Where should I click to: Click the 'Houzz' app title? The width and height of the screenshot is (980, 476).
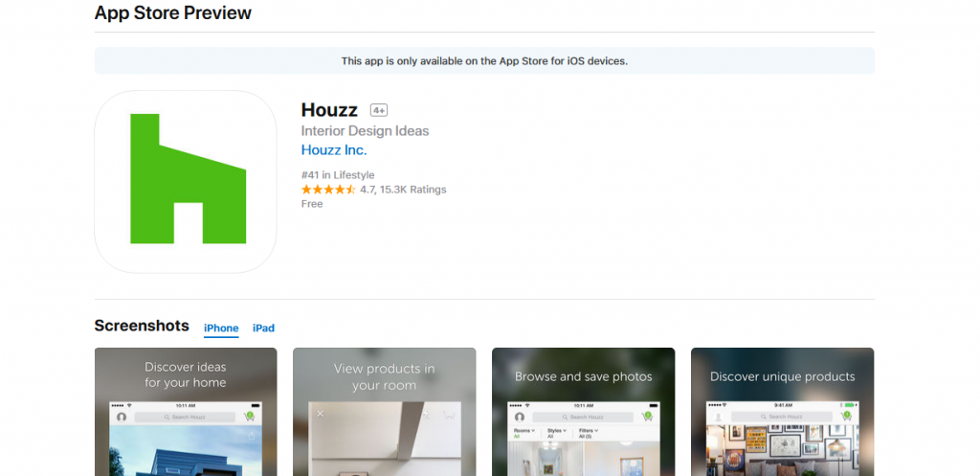[329, 110]
